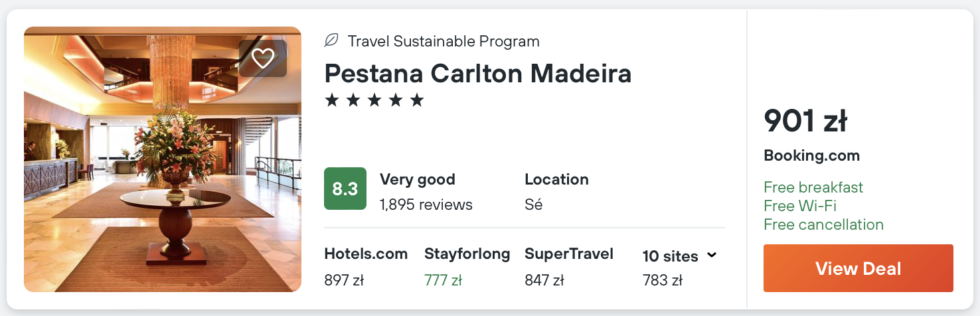The height and width of the screenshot is (316, 980).
Task: Expand the 10 sites chevron
Action: pyautogui.click(x=712, y=255)
